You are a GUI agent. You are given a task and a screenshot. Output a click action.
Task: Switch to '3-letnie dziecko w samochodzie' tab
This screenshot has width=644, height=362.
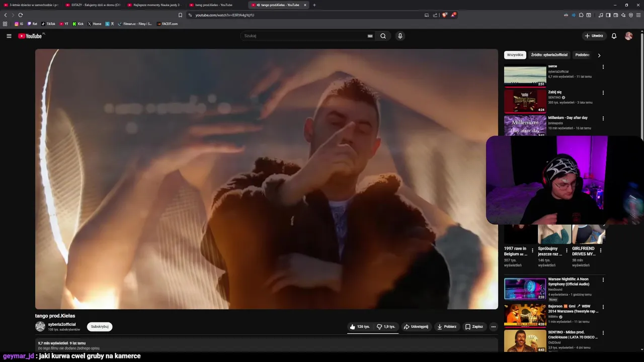pyautogui.click(x=31, y=5)
